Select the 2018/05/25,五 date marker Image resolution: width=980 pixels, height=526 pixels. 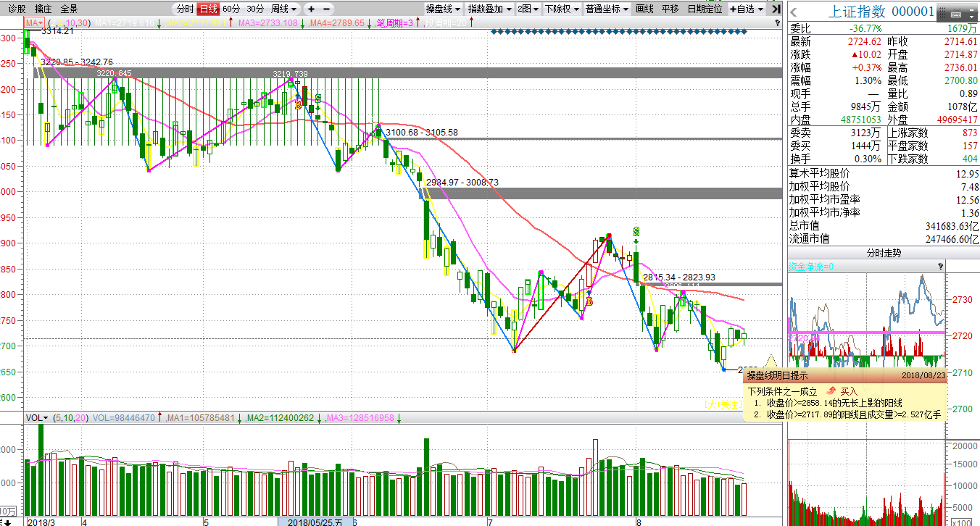pyautogui.click(x=315, y=522)
